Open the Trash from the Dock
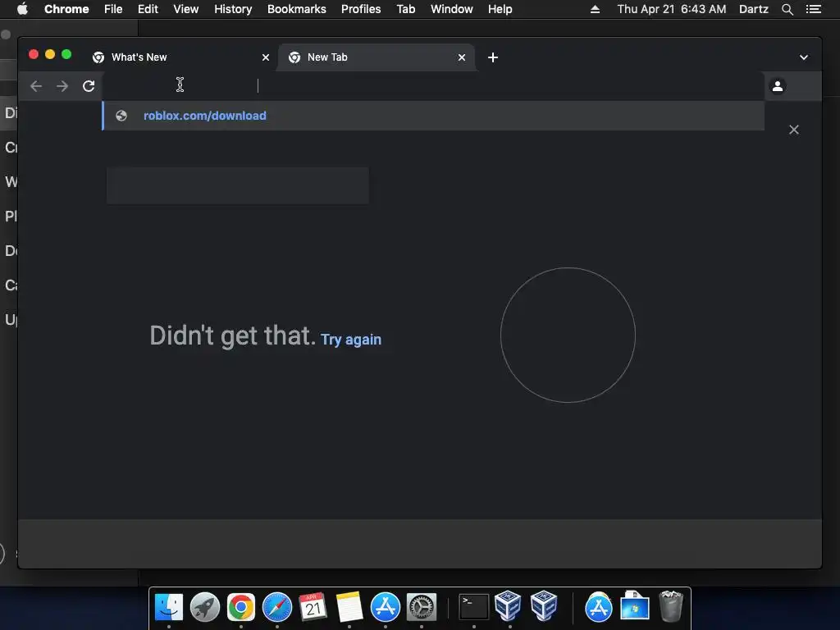The image size is (840, 630). [671, 606]
